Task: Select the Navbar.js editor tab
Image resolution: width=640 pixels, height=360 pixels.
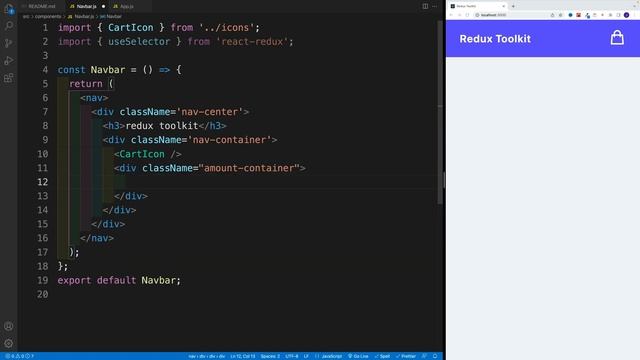Action: coord(86,6)
